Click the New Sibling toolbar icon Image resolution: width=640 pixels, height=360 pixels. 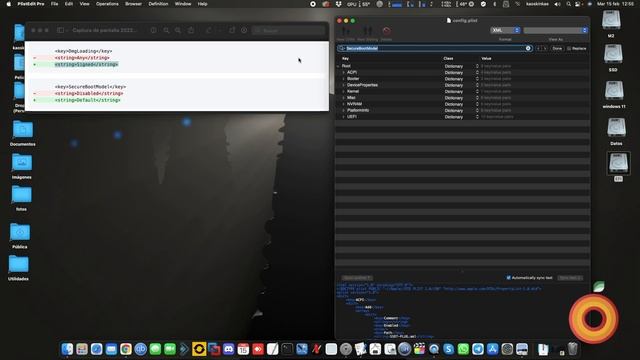(x=368, y=31)
